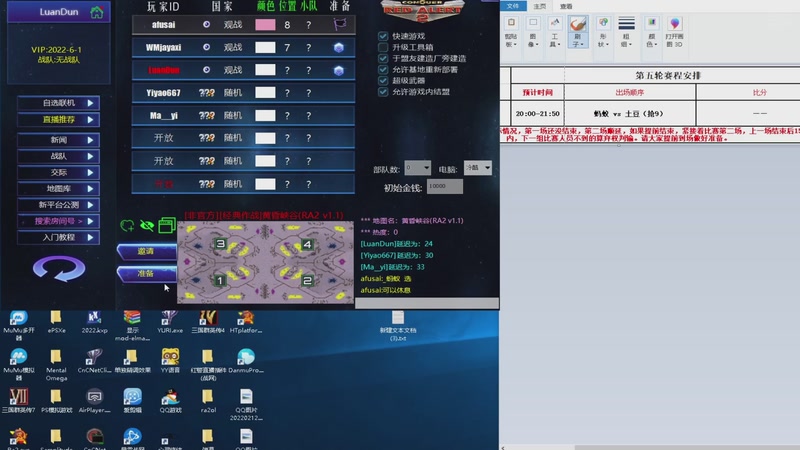Open the Paint 文件 (File) tab
This screenshot has width=800, height=450.
[x=513, y=6]
